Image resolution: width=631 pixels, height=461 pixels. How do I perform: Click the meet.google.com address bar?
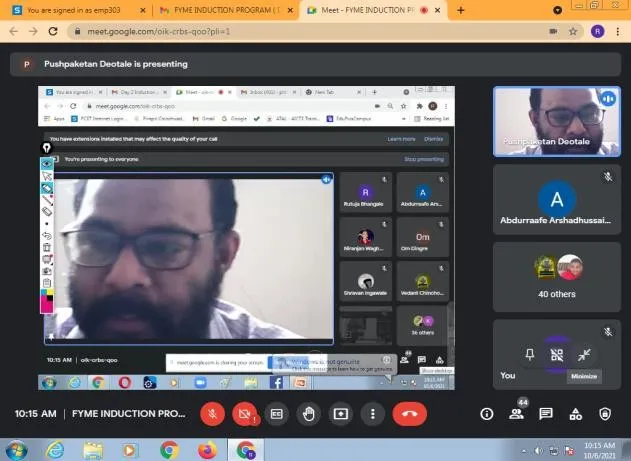point(308,31)
